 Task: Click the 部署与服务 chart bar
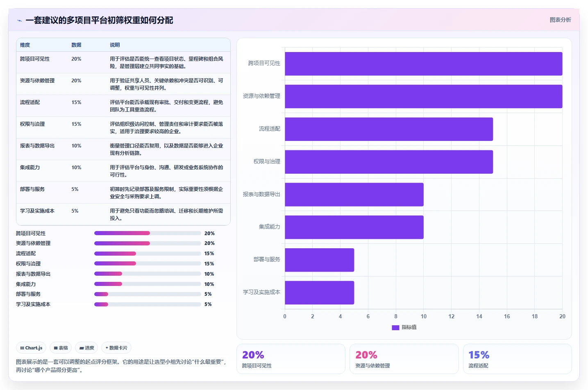pos(319,260)
